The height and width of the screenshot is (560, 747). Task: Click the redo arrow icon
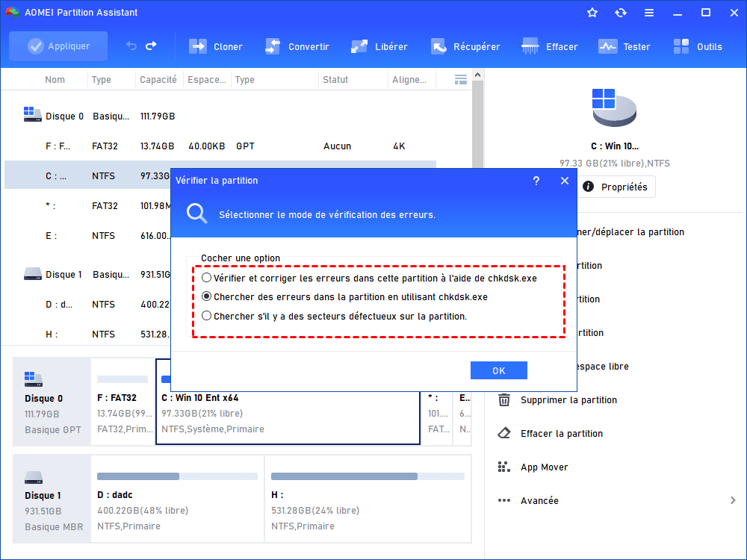coord(151,46)
